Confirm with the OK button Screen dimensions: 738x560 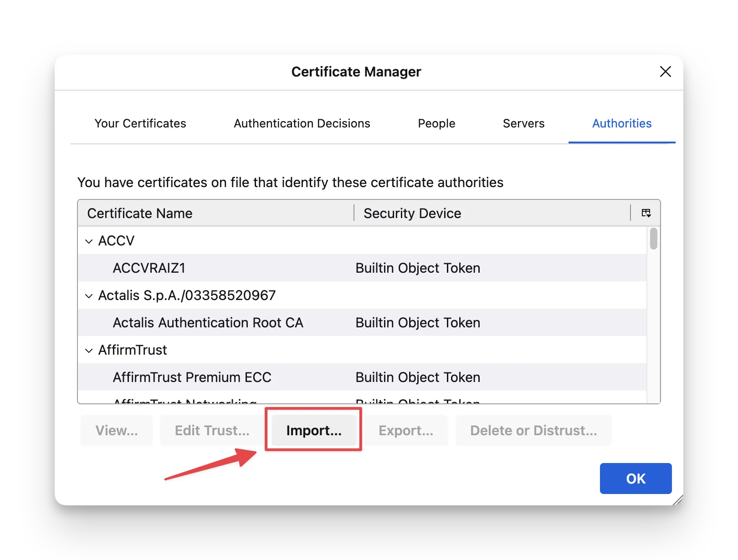pyautogui.click(x=635, y=479)
